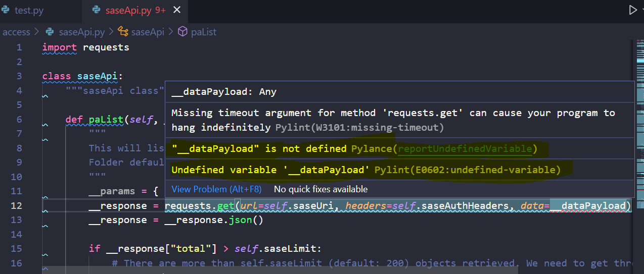
Task: Click the 'import' keyword on line 1
Action: pyautogui.click(x=60, y=47)
